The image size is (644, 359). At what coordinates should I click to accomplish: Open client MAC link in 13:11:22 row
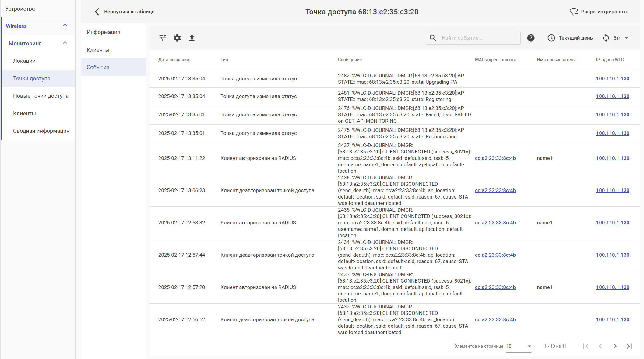495,158
